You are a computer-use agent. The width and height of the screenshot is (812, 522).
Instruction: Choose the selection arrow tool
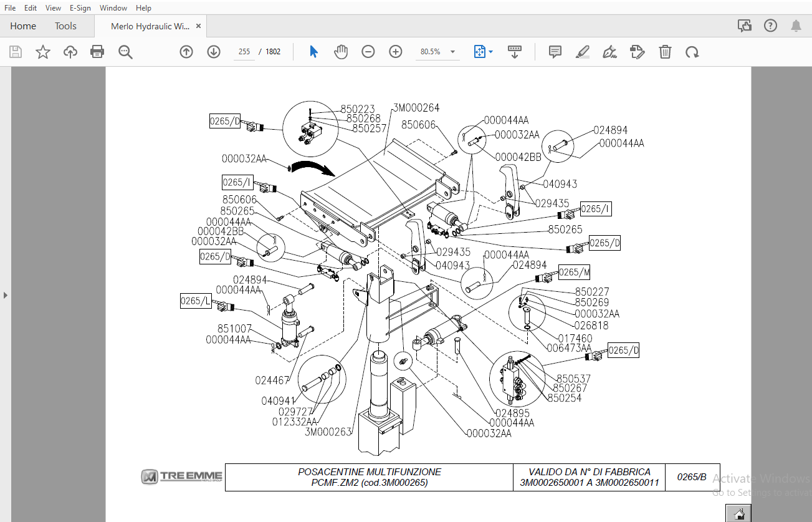point(313,52)
